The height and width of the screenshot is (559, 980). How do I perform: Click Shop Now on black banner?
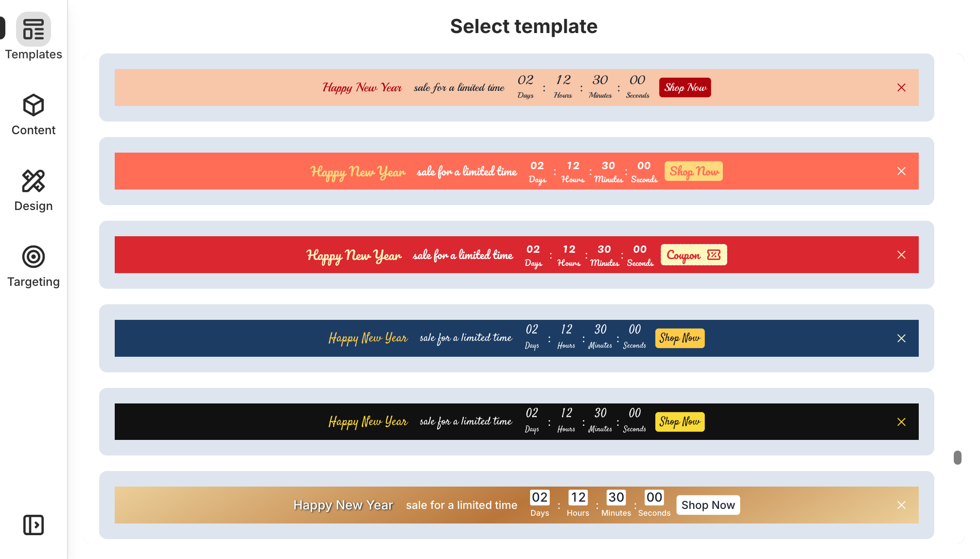(x=680, y=422)
